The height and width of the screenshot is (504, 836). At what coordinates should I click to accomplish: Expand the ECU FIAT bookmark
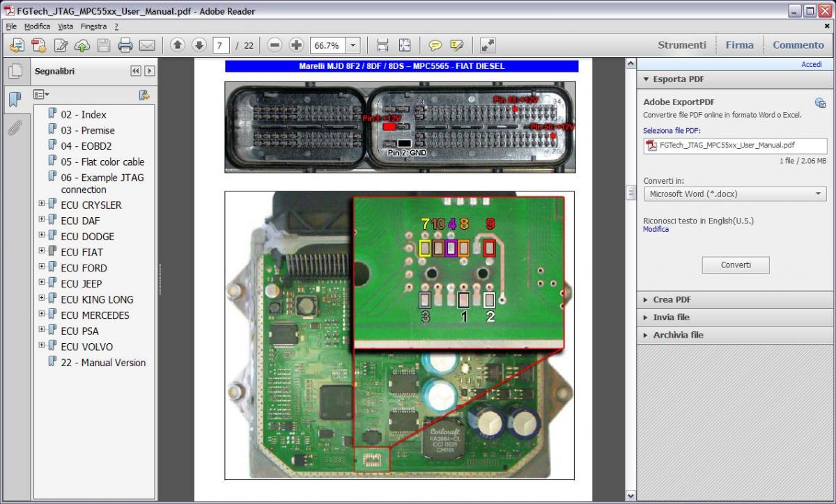coord(42,251)
